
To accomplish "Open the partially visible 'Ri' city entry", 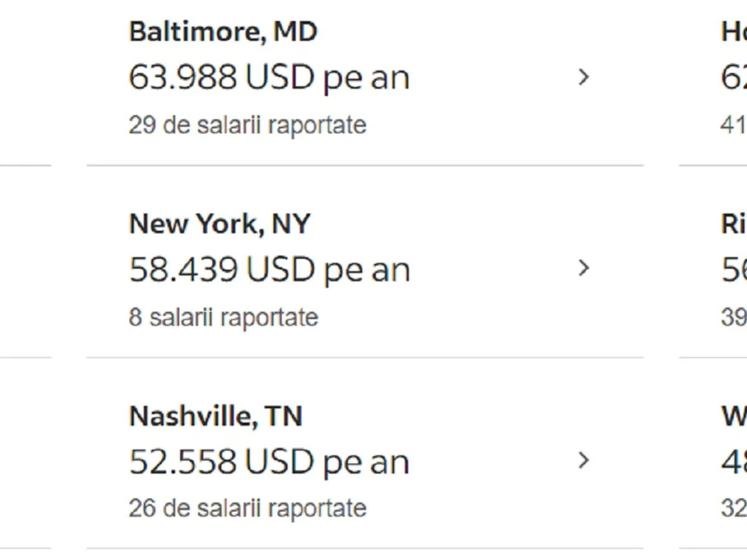I will [734, 224].
